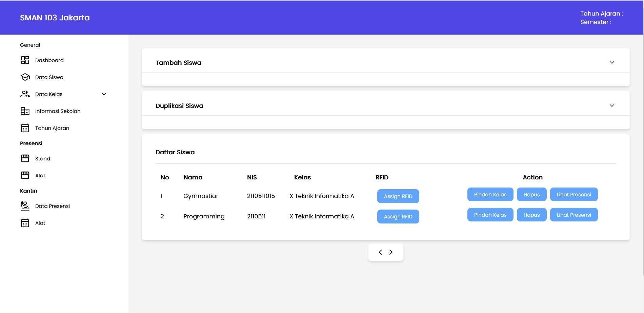Click the No column header
This screenshot has width=644, height=313.
(165, 177)
